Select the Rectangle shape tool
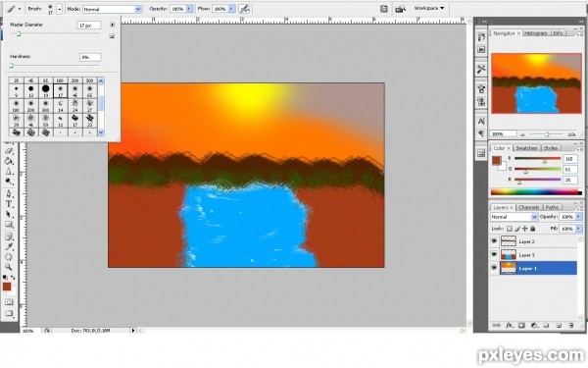The width and height of the screenshot is (588, 368). pos(9,225)
